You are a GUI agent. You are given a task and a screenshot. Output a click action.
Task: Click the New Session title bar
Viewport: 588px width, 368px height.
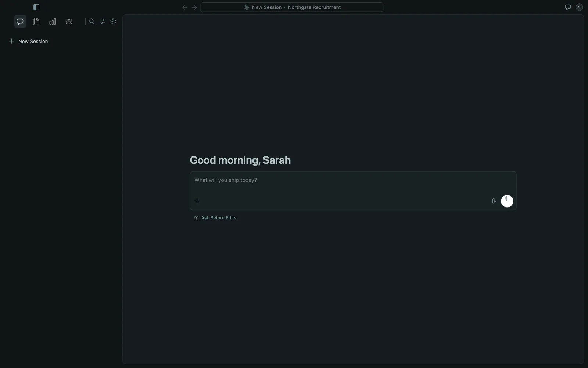point(292,7)
